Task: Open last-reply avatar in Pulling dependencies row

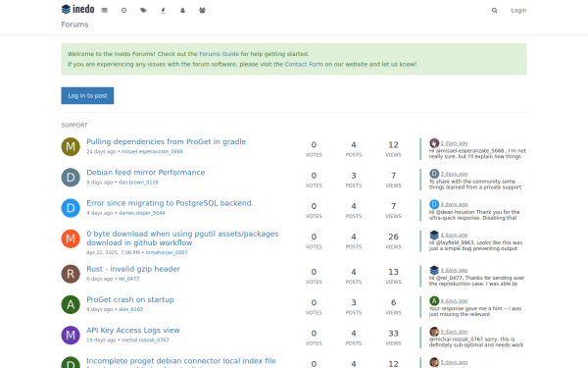Action: pyautogui.click(x=434, y=143)
